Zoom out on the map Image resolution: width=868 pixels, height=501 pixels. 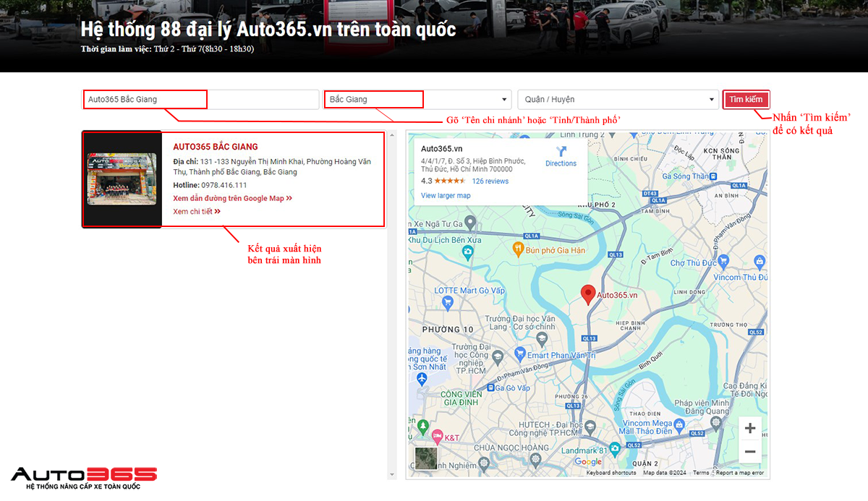(x=750, y=452)
